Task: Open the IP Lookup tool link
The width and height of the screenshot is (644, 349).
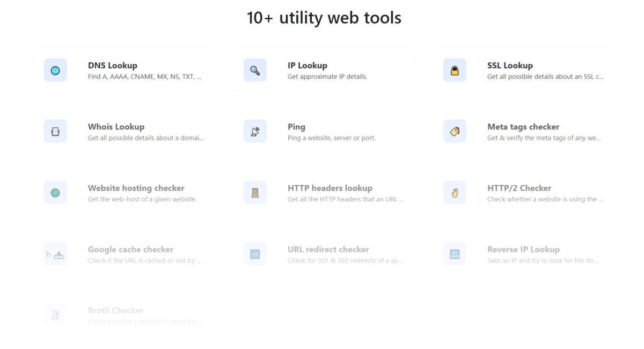Action: 307,66
